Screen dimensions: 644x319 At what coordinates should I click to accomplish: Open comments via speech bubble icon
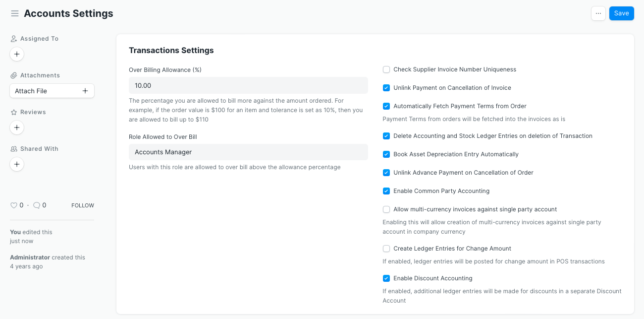pyautogui.click(x=37, y=205)
